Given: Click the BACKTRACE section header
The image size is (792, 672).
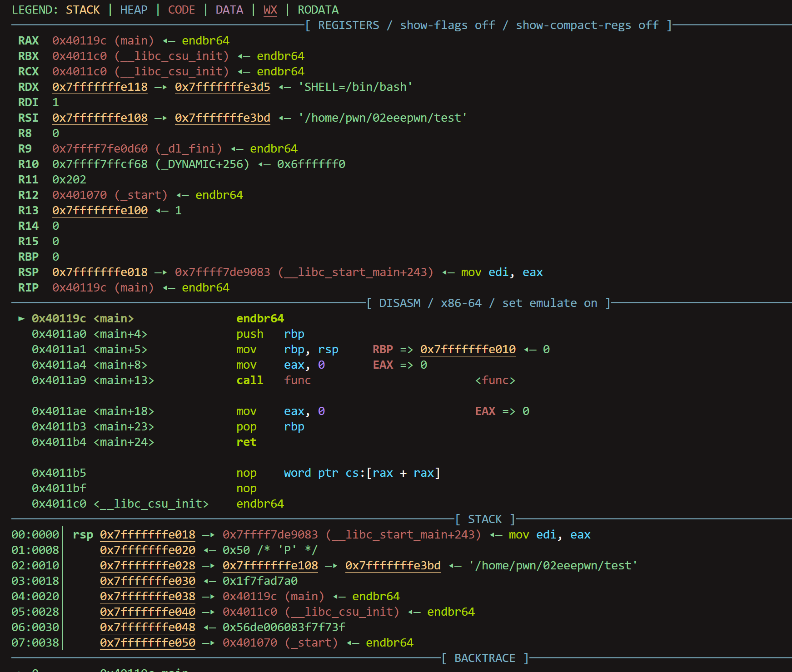Looking at the screenshot, I should (x=485, y=658).
